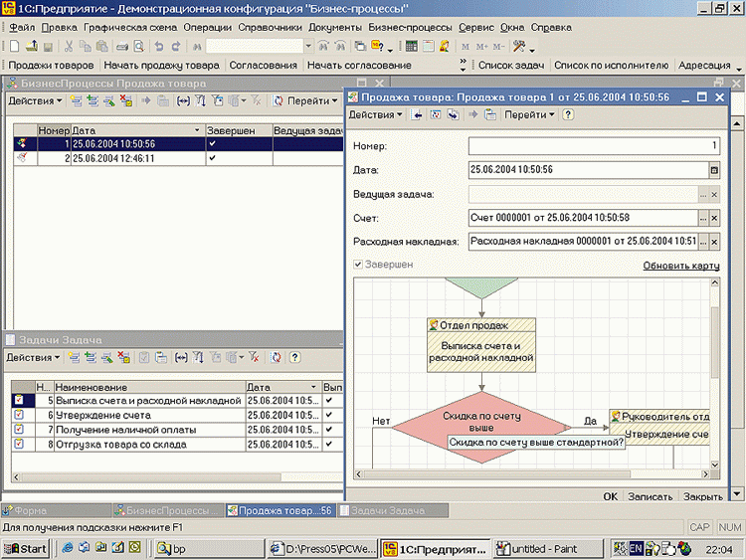Open selection for Расходная накладная via ellipsis button
Image resolution: width=746 pixels, height=560 pixels.
click(x=703, y=242)
